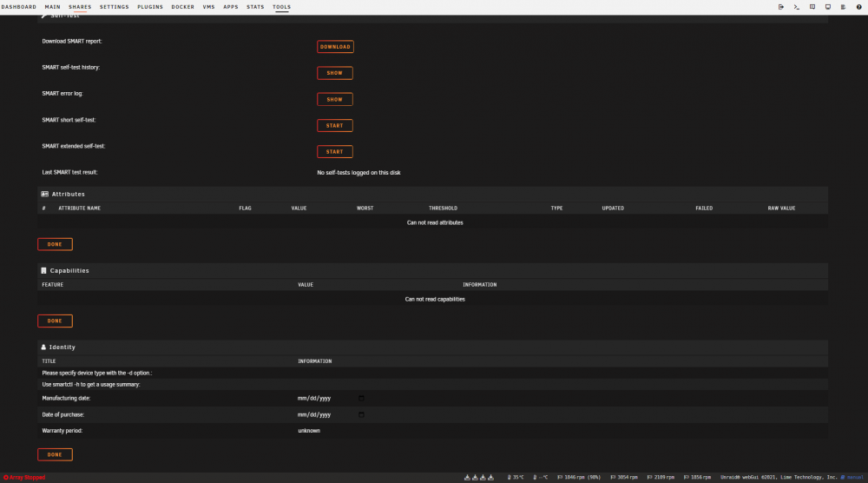Click the Capabilities section icon
This screenshot has width=868, height=483.
click(43, 271)
